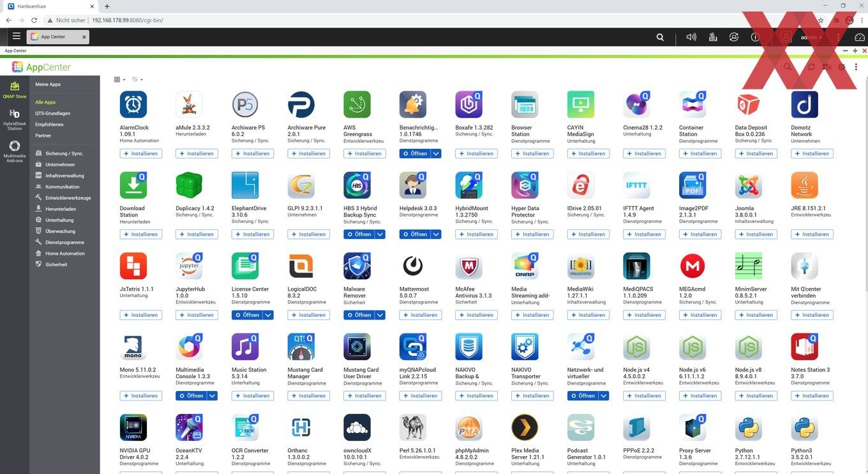Reload the browser page
Viewport: 868px width, 474px height.
pyautogui.click(x=34, y=20)
